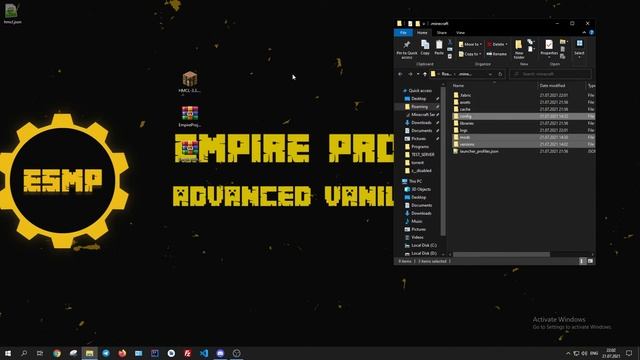Switch to the View ribbon tab
The width and height of the screenshot is (640, 360).
coord(460,33)
